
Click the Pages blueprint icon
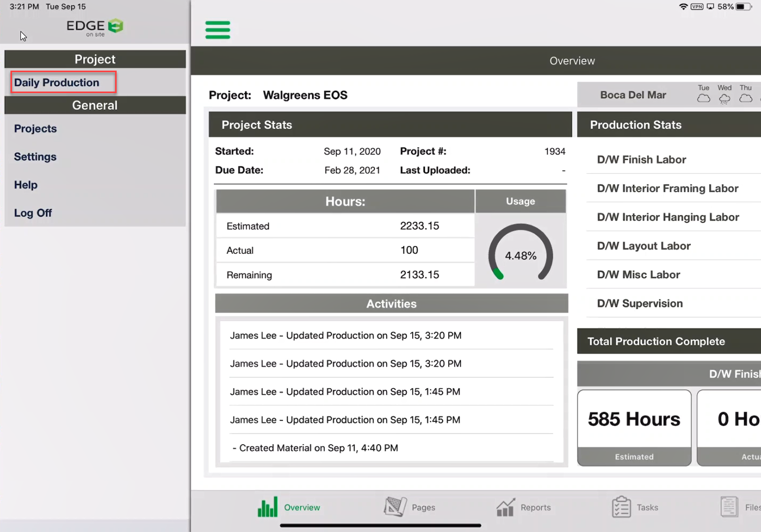[395, 507]
